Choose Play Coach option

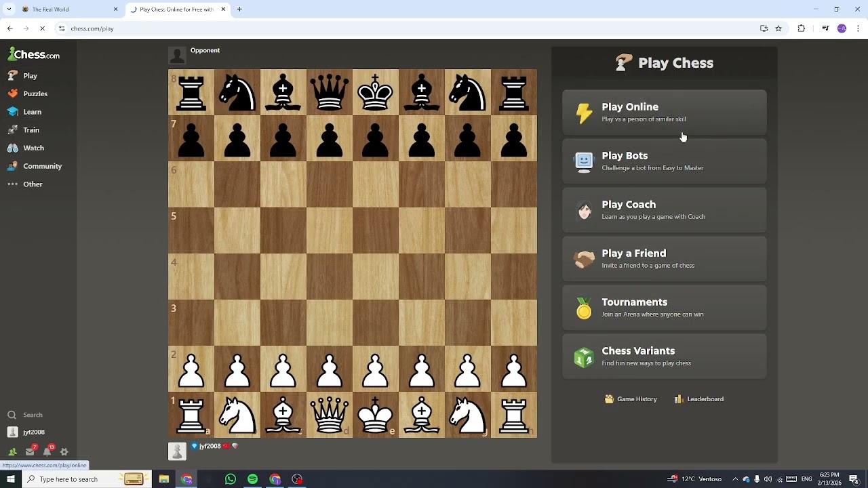click(665, 210)
